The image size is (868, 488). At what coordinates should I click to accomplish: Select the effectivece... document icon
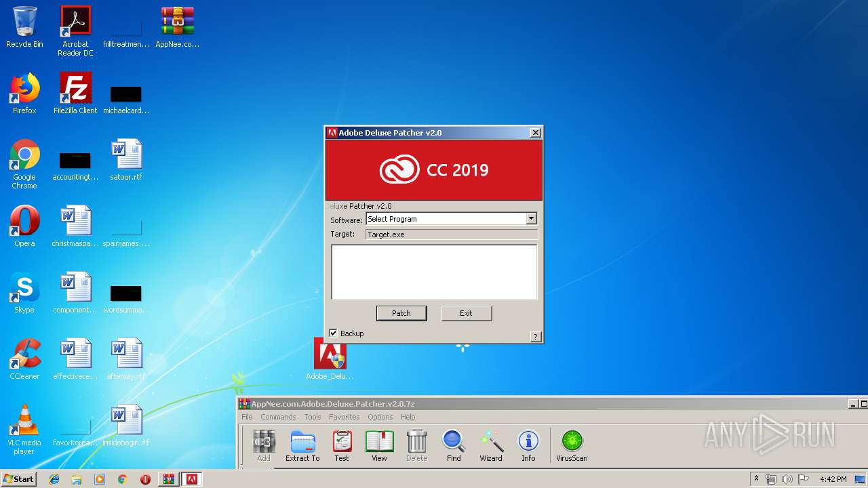click(75, 359)
